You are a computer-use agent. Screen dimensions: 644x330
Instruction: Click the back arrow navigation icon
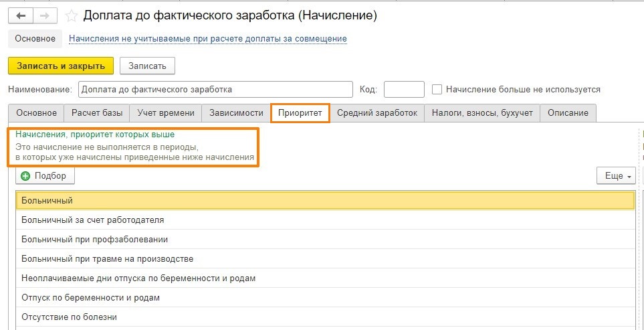[x=21, y=16]
